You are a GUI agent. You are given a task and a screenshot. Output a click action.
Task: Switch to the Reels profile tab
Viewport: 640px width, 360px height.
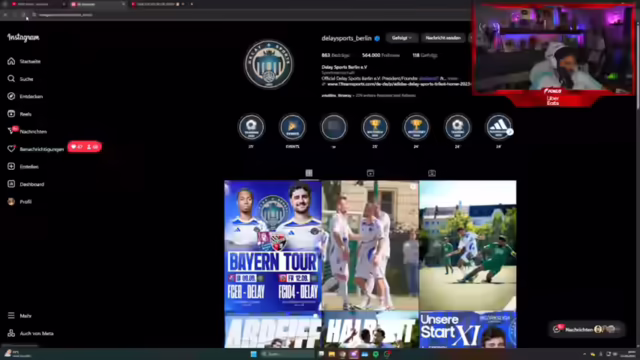point(370,173)
